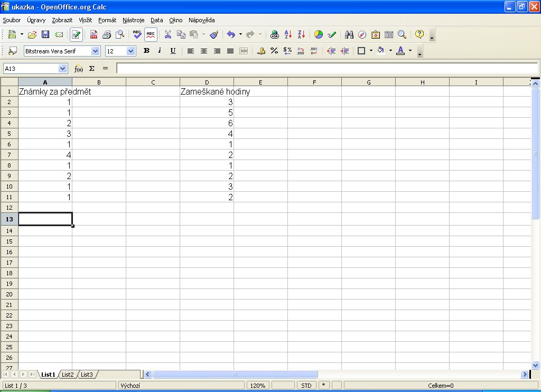Export directly as PDF icon
The image size is (541, 392).
click(94, 34)
